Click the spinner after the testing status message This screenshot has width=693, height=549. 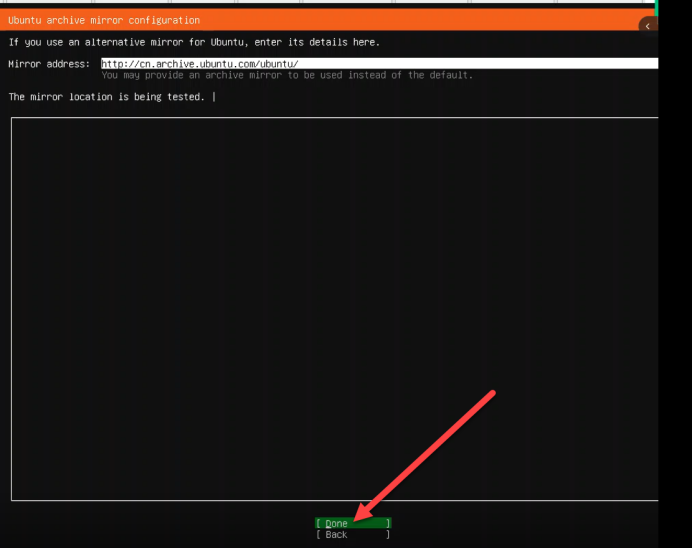coord(214,97)
